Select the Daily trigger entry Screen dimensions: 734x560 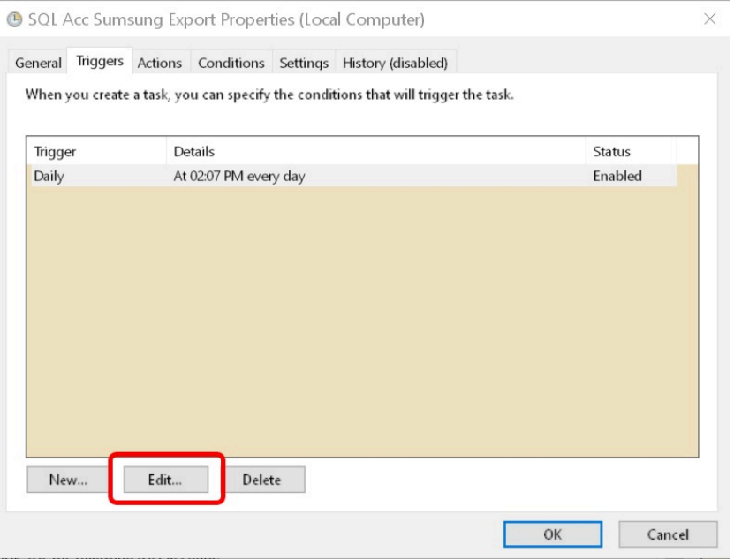49,176
